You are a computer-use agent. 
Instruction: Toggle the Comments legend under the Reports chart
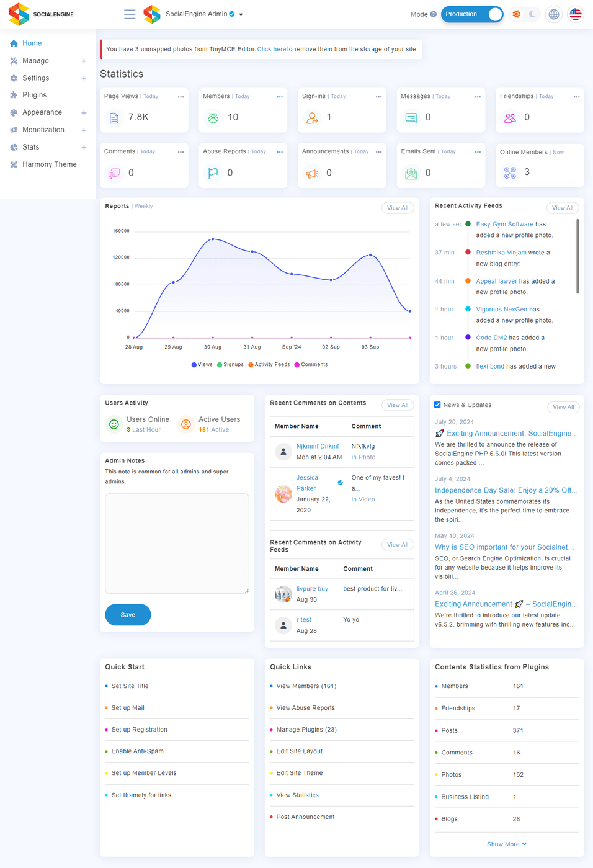tap(310, 364)
